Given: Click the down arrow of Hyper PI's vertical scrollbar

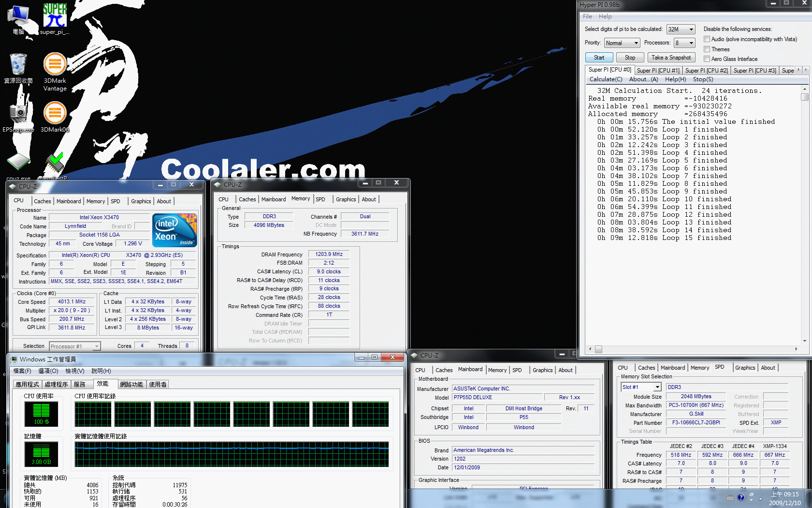Looking at the screenshot, I should 805,341.
